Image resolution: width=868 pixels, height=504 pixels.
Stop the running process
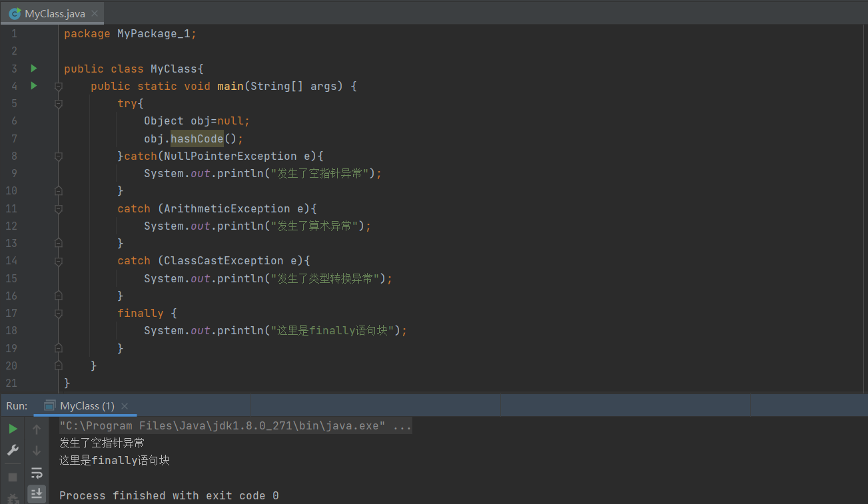[x=13, y=477]
